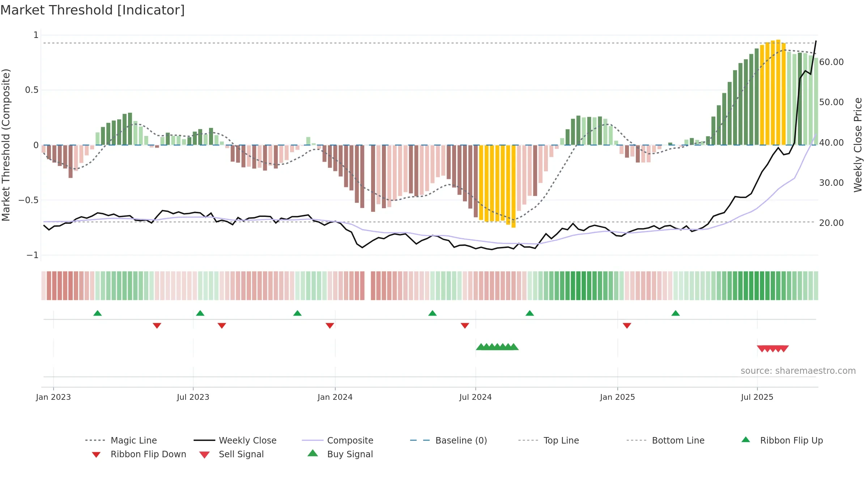
Task: Toggle the Composite legend entry
Action: [337, 440]
